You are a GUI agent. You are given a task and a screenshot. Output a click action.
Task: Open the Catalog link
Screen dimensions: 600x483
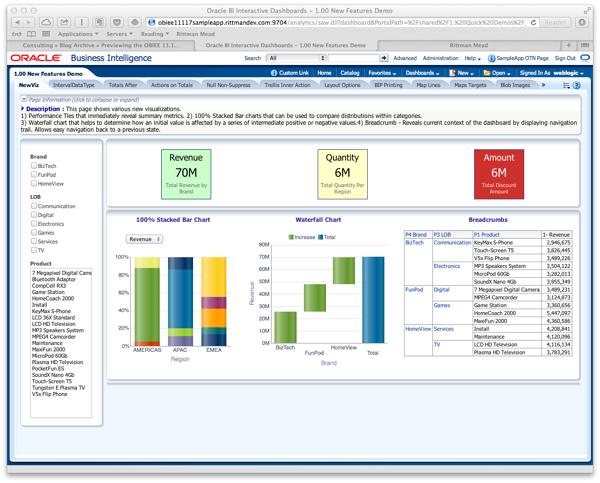[x=350, y=73]
